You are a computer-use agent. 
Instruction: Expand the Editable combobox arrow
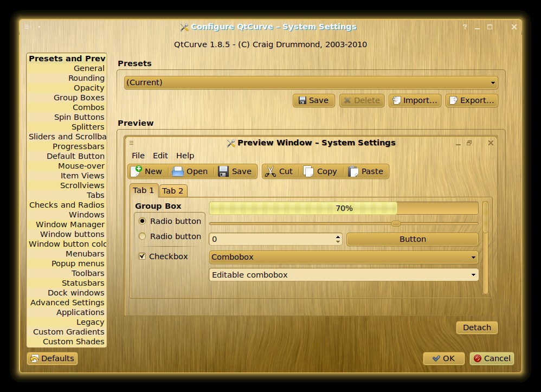click(473, 275)
